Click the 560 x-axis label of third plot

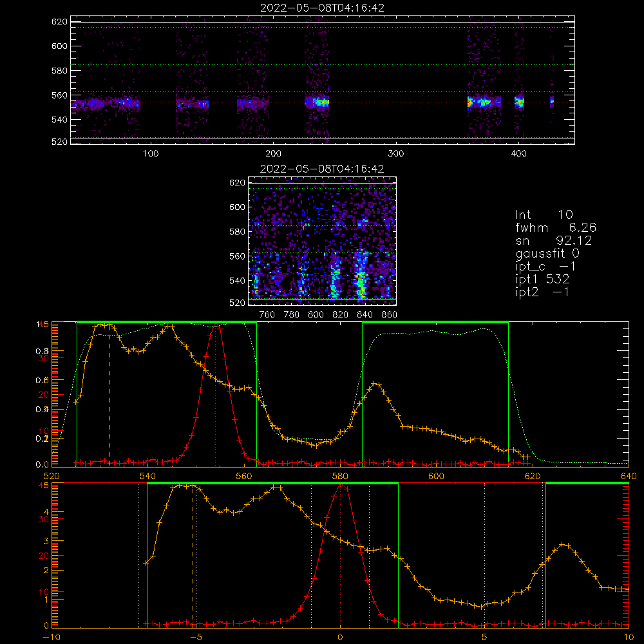pyautogui.click(x=244, y=477)
